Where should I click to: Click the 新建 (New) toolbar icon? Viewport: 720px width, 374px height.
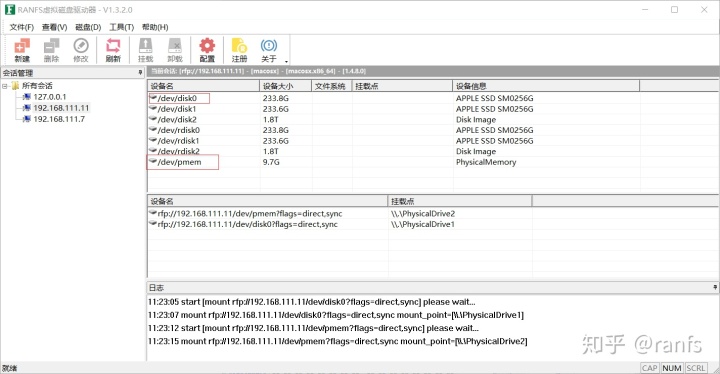22,50
